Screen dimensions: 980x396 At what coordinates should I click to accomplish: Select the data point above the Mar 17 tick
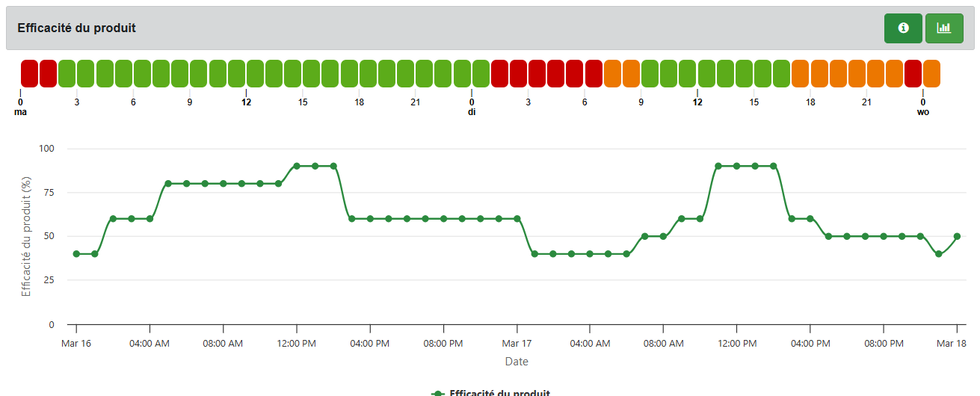[x=517, y=219]
